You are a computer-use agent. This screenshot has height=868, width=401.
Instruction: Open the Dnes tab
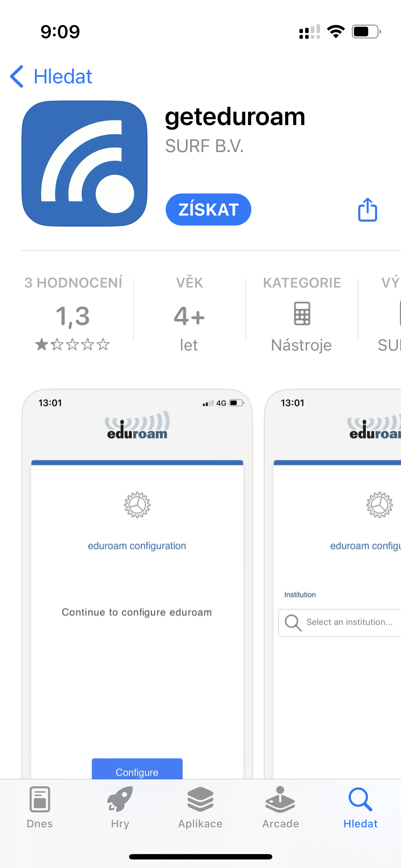tap(40, 808)
